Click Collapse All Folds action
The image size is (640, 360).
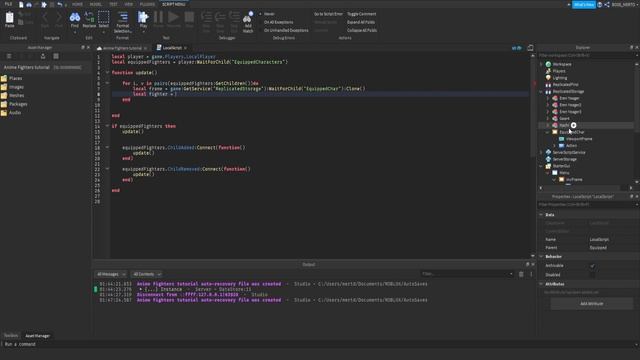(362, 30)
